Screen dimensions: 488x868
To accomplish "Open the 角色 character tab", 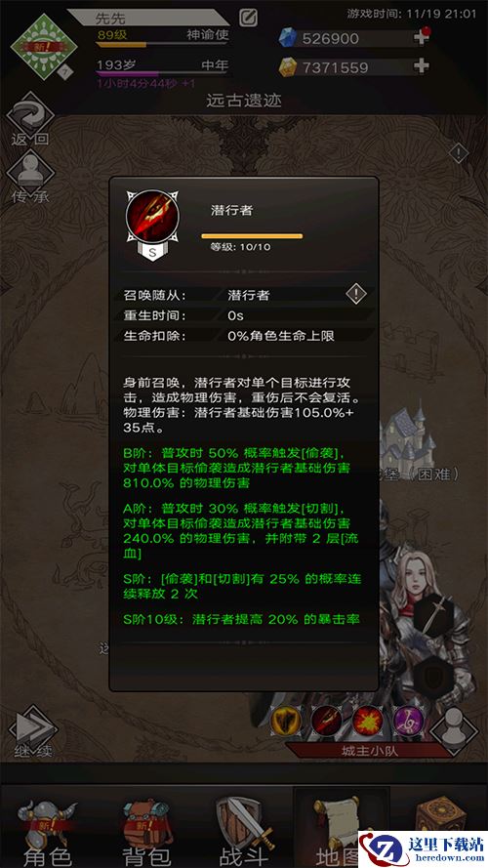I will coord(48,829).
